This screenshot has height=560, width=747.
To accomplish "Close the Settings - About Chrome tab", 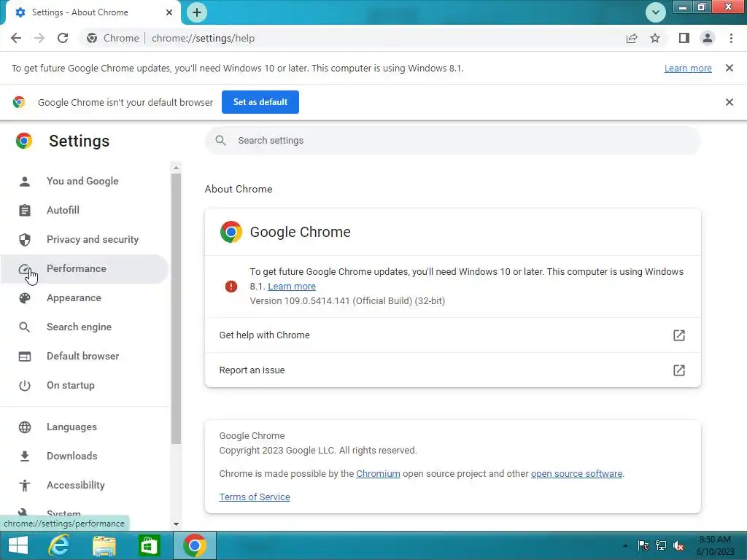I will pos(169,12).
